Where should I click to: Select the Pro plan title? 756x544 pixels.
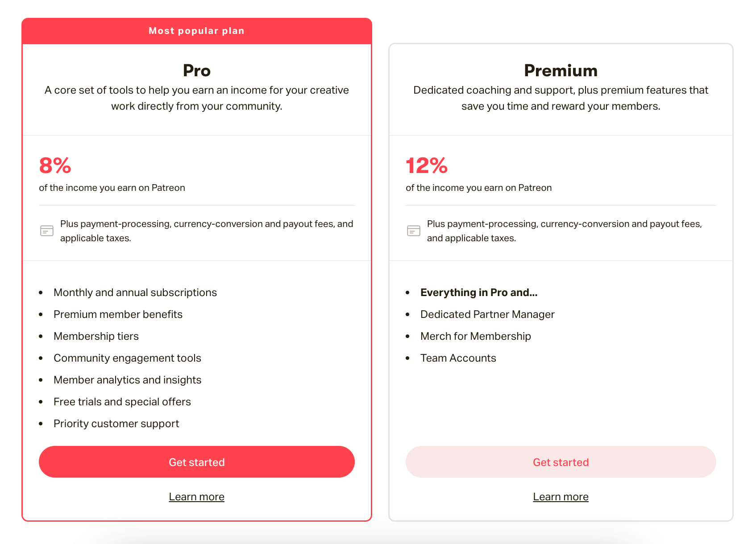click(x=196, y=70)
